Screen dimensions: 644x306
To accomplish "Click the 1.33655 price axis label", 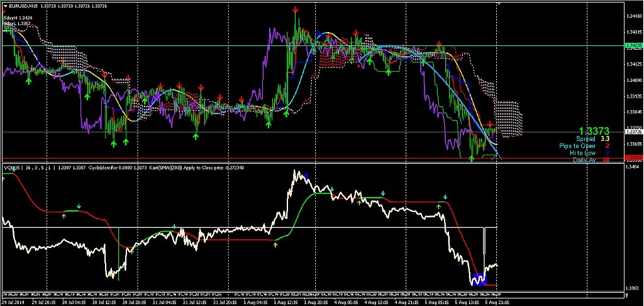I will pos(633,144).
